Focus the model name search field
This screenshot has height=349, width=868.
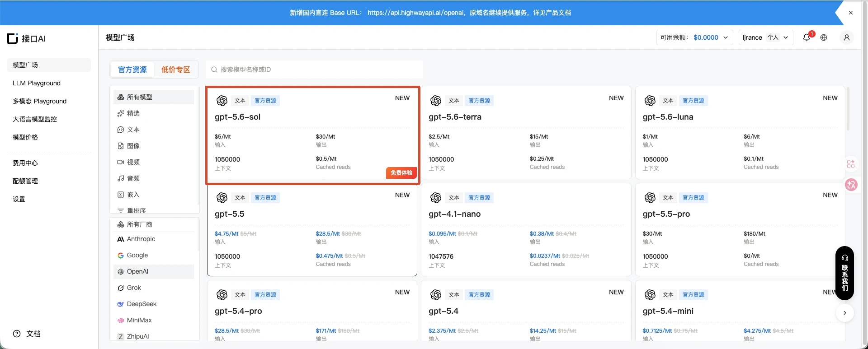coord(315,70)
